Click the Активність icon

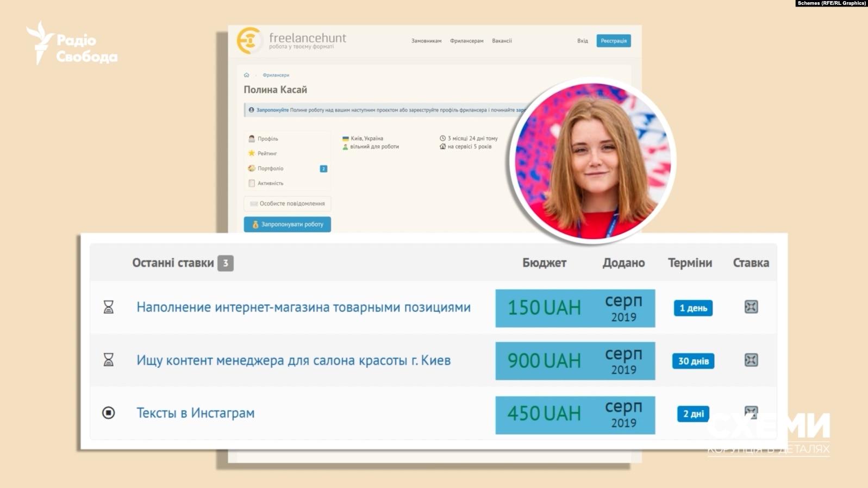point(252,183)
